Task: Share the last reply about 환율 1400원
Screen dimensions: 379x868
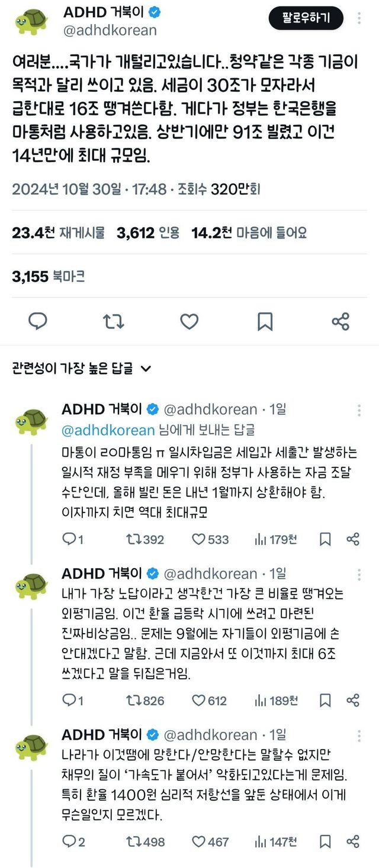Action: click(x=353, y=841)
